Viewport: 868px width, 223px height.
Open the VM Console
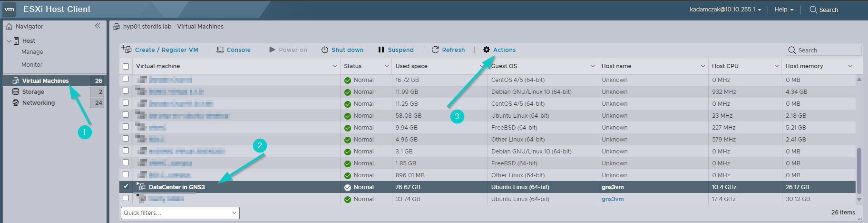point(234,50)
